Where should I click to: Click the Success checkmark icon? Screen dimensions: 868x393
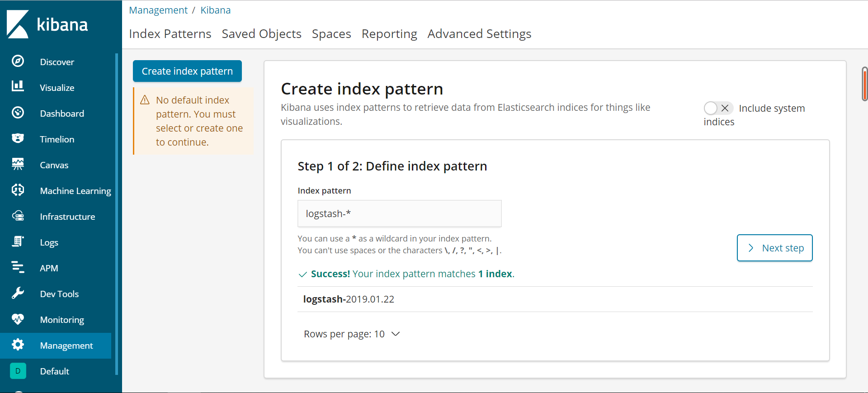click(x=303, y=275)
